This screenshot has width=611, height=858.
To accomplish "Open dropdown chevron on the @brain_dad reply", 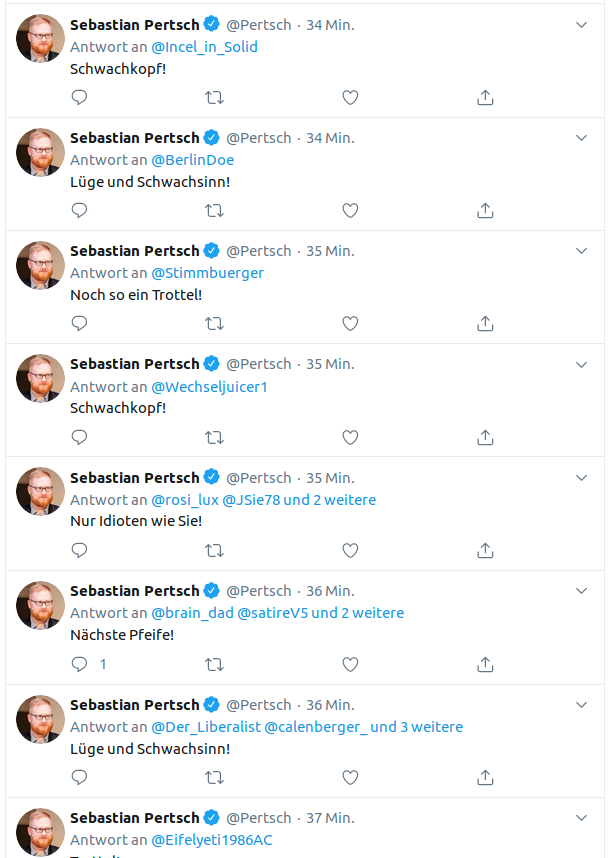I will click(582, 590).
